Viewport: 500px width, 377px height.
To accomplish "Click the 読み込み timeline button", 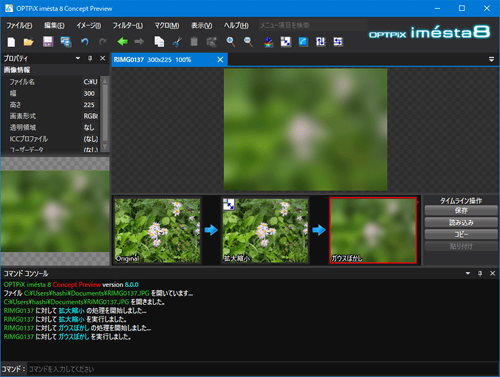I will point(461,223).
